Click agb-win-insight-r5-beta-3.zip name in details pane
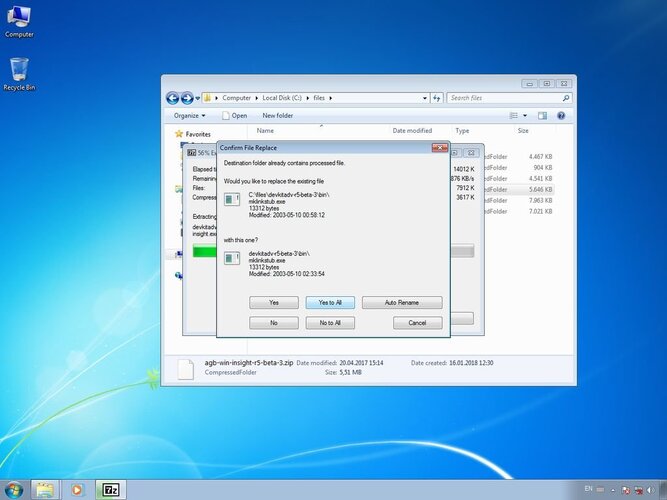This screenshot has height=500, width=667. pyautogui.click(x=249, y=363)
